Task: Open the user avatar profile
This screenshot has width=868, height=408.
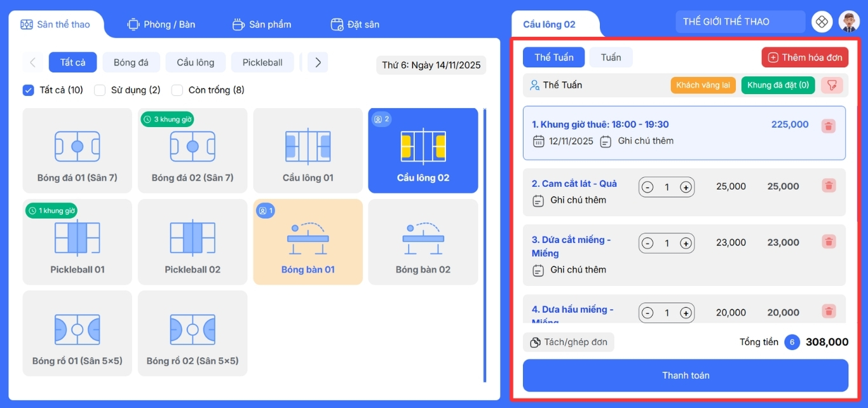Action: 849,22
